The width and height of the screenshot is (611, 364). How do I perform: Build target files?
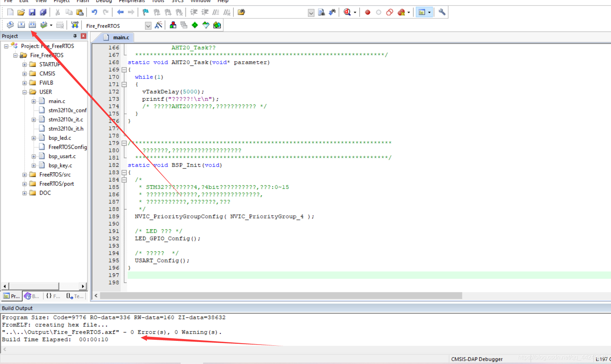(x=21, y=25)
